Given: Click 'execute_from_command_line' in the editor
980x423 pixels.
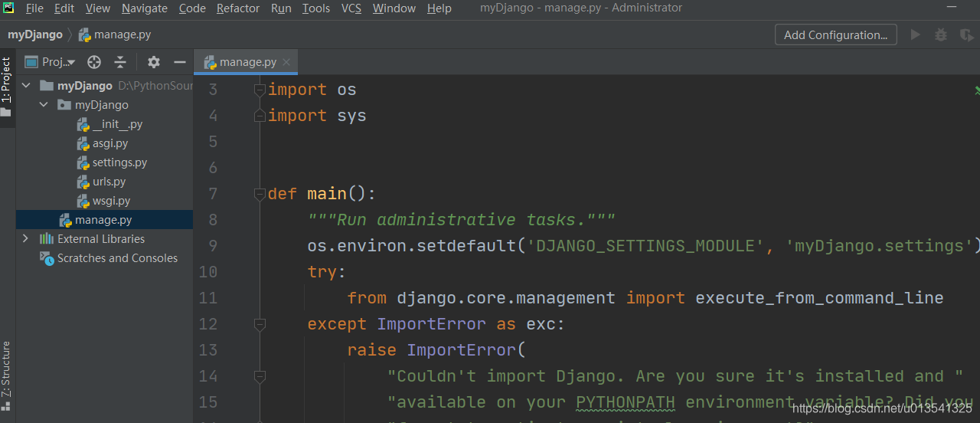Looking at the screenshot, I should tap(819, 298).
